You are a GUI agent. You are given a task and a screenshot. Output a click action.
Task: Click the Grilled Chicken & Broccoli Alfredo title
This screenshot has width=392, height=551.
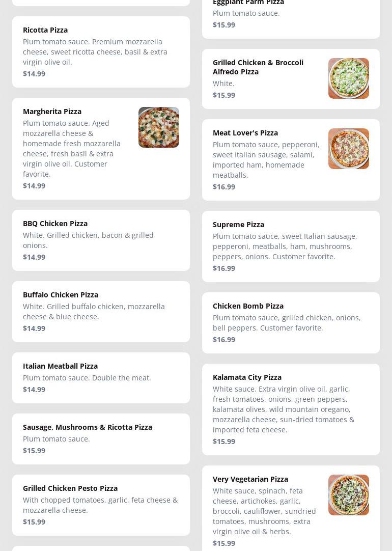click(x=258, y=67)
